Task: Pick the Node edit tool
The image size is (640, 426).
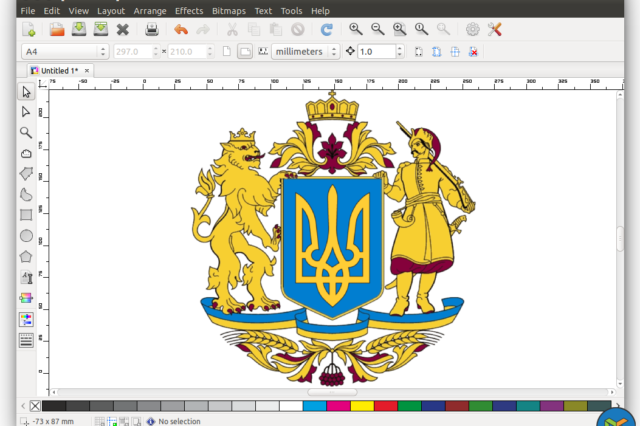Action: tap(27, 112)
